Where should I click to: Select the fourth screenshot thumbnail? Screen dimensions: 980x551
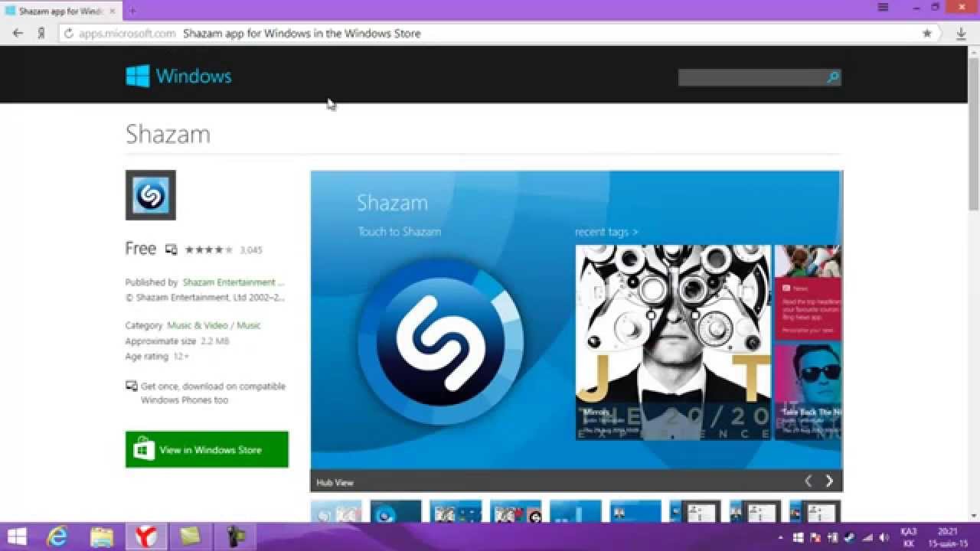(x=516, y=511)
